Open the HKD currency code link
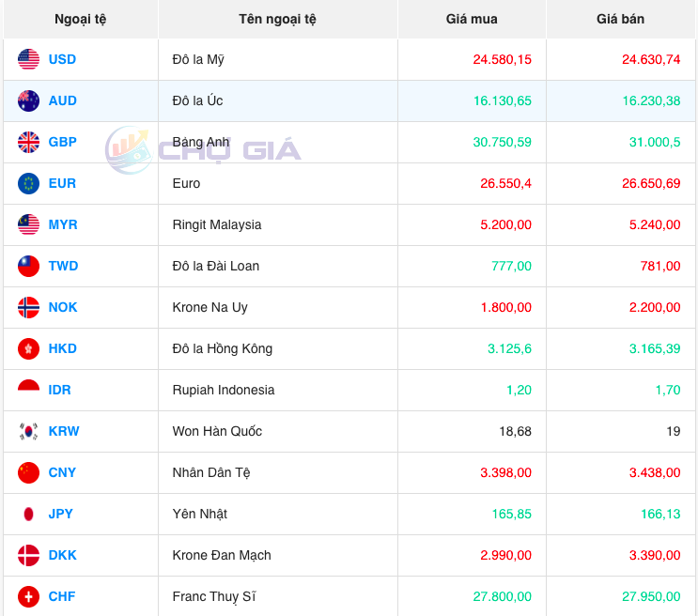This screenshot has height=616, width=698. pyautogui.click(x=63, y=348)
